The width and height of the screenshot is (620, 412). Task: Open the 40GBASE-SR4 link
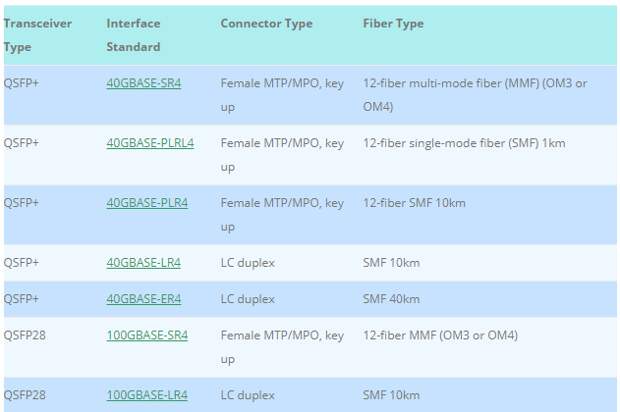pos(144,83)
